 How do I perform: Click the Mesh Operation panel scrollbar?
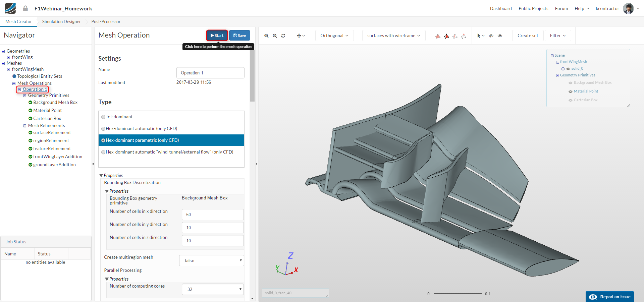[x=252, y=76]
